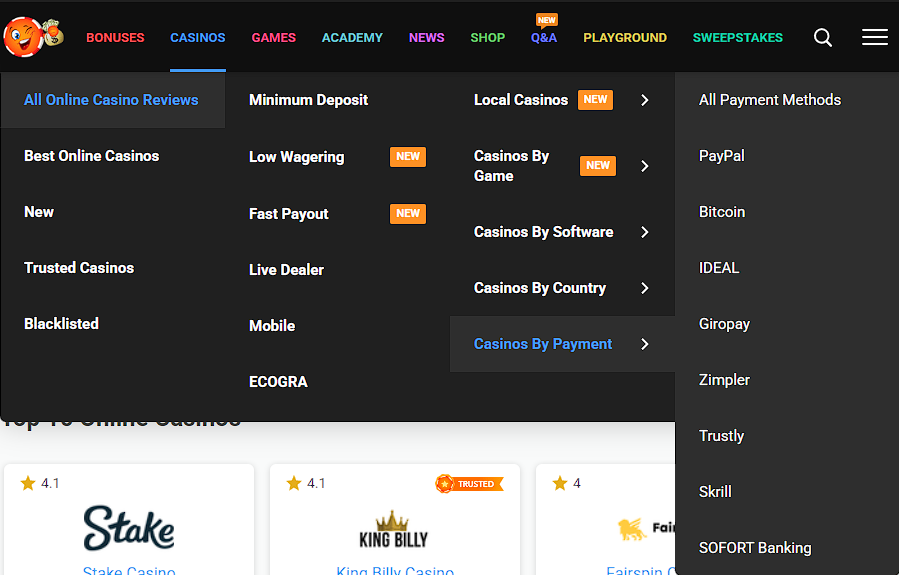The width and height of the screenshot is (899, 575).
Task: Open the CASINOS nav item
Action: pos(198,38)
